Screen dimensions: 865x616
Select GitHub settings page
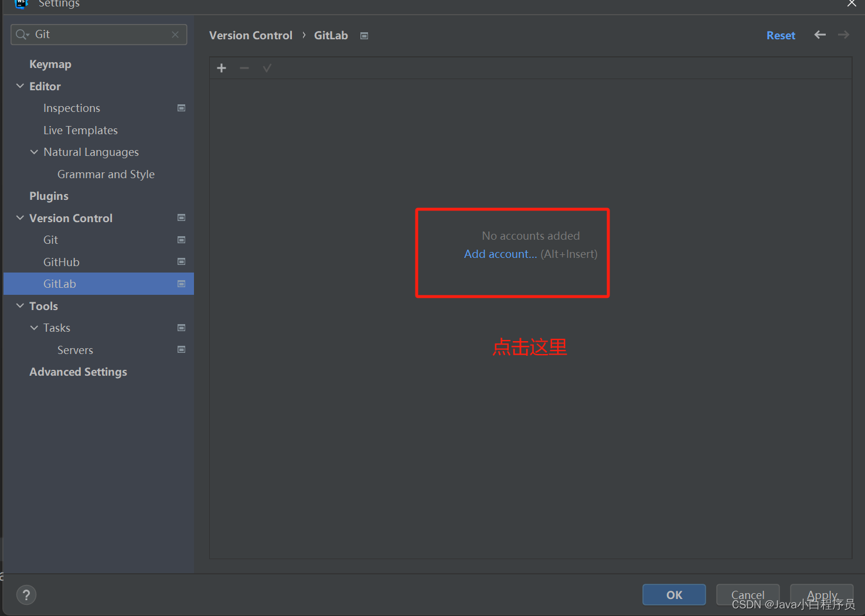pos(62,262)
